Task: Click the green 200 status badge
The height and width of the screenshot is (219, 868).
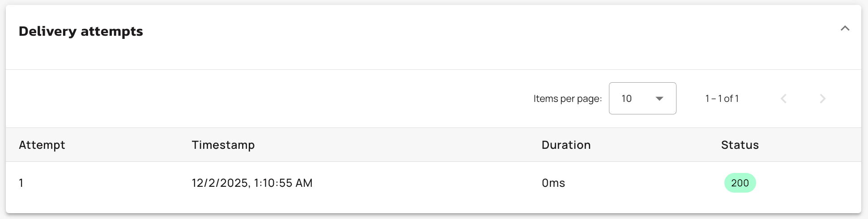Action: [740, 183]
